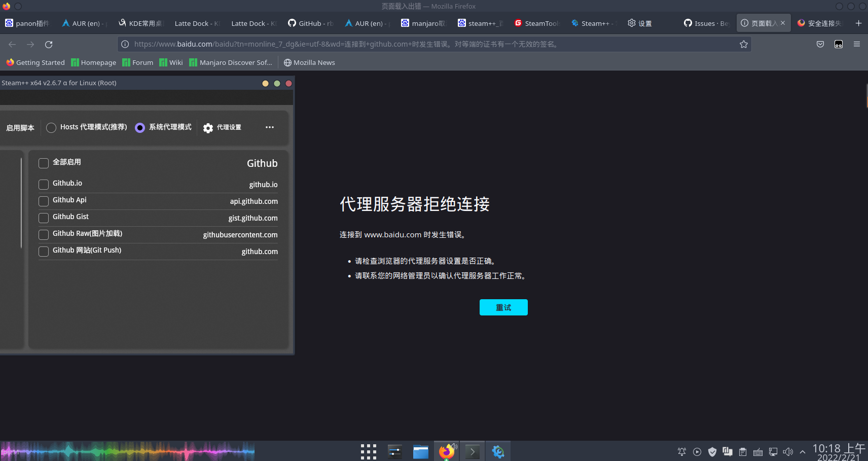This screenshot has width=868, height=461.
Task: Open the terminal from the dock
Action: [x=473, y=451]
